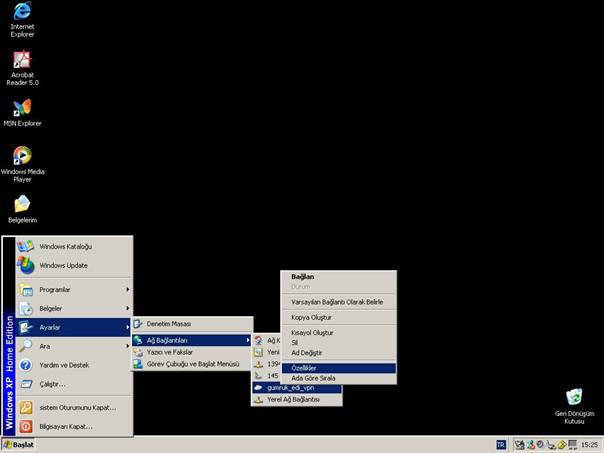This screenshot has height=453, width=604.
Task: Click the Yardım ve Destek question mark icon
Action: [x=26, y=365]
